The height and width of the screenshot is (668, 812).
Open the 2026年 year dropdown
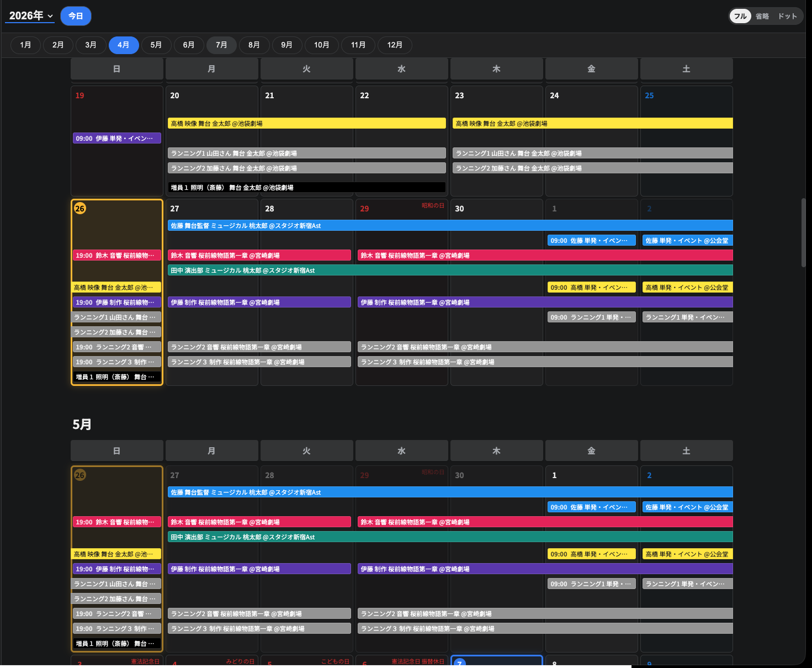click(30, 15)
